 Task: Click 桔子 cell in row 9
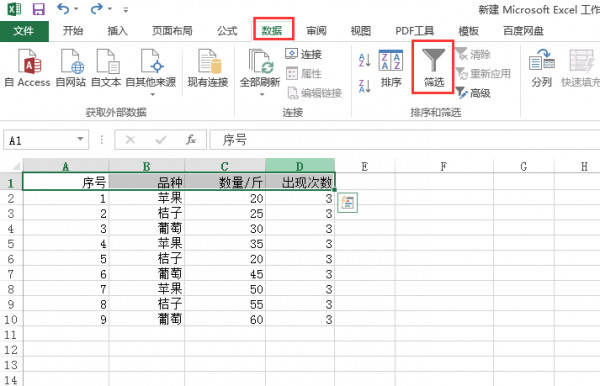coord(147,304)
